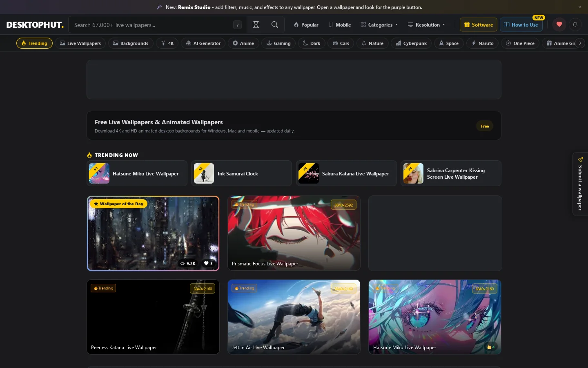Click the DESKTOPHUT logo
Viewport: 588px width, 368px height.
[35, 25]
